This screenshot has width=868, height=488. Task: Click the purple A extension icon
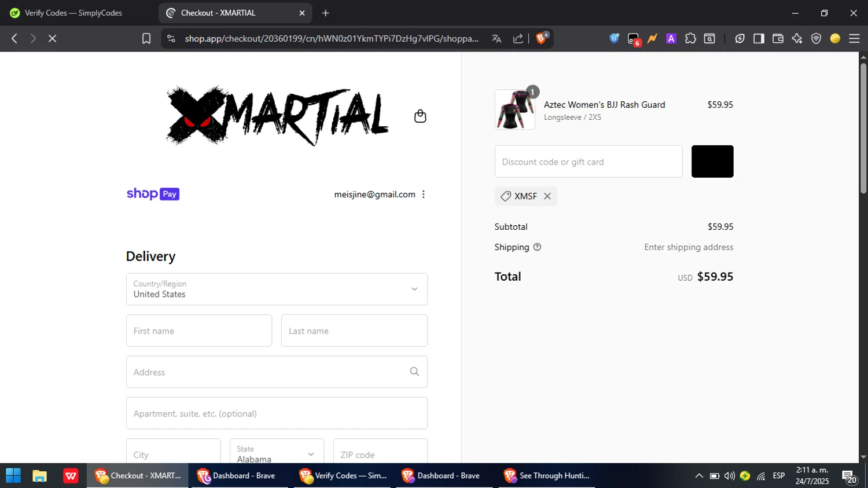[x=671, y=38]
